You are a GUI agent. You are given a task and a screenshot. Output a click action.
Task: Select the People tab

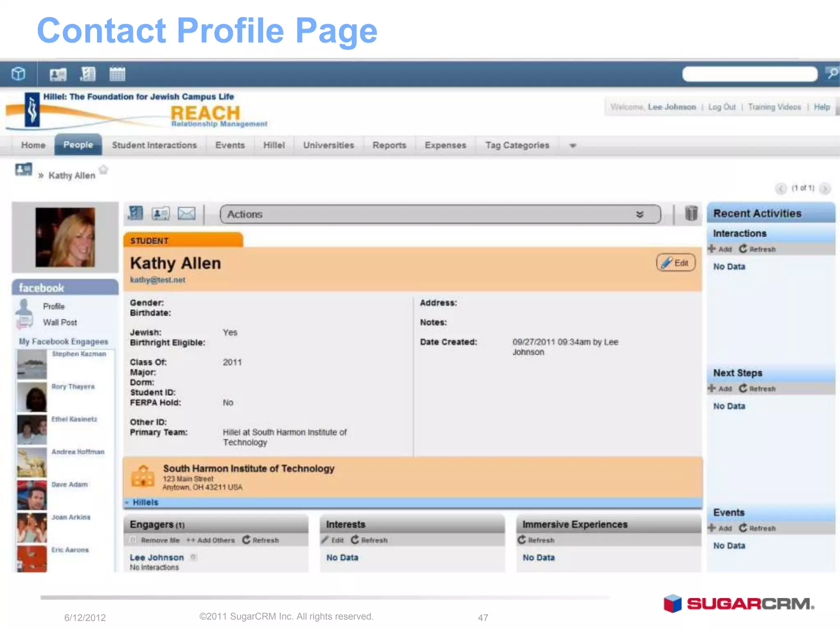click(78, 145)
